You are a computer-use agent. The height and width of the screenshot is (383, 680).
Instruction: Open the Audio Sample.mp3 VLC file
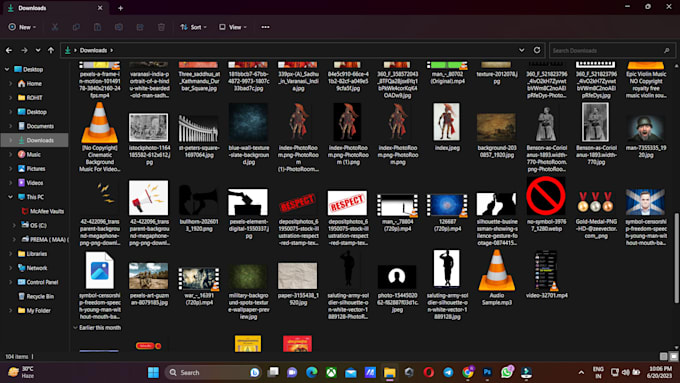click(497, 278)
